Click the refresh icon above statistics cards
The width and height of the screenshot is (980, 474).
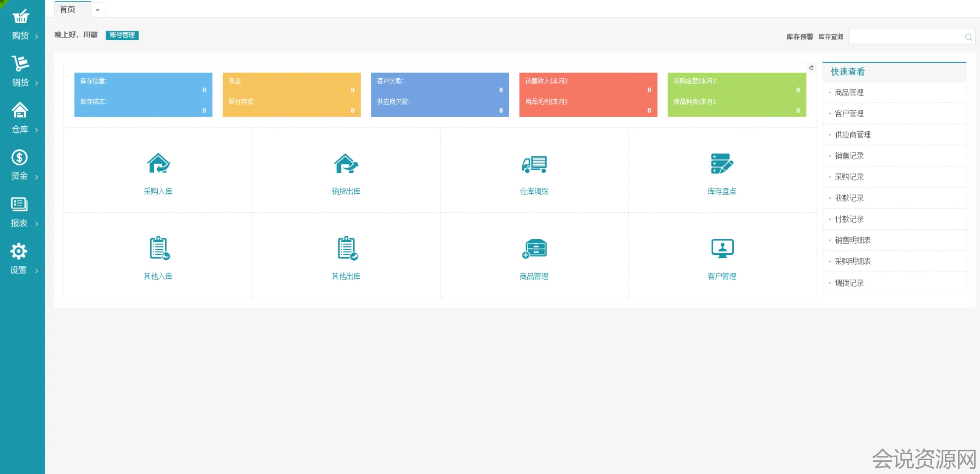tap(811, 67)
